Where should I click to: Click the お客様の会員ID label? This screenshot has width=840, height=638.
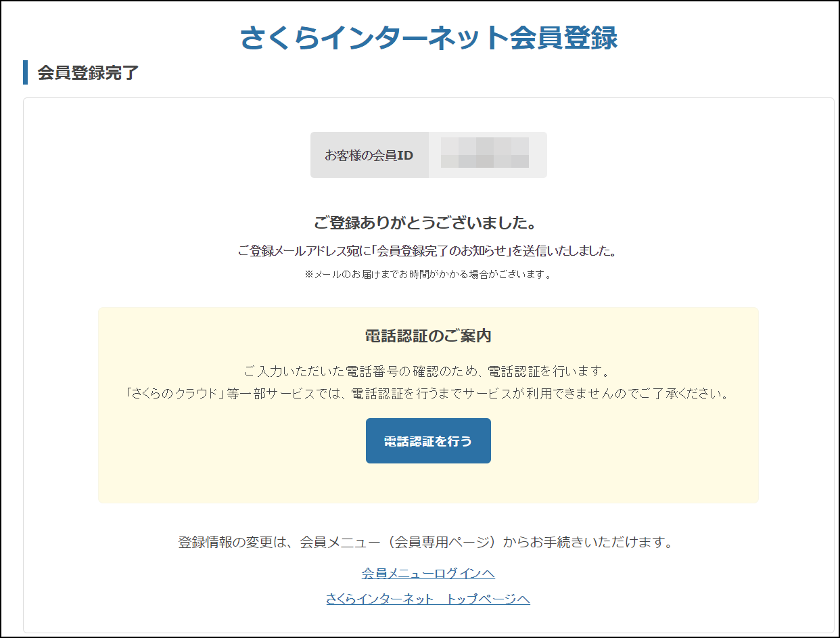369,156
